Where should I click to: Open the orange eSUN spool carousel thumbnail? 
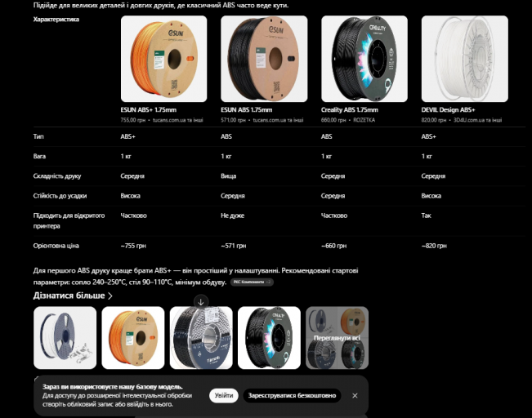point(133,338)
